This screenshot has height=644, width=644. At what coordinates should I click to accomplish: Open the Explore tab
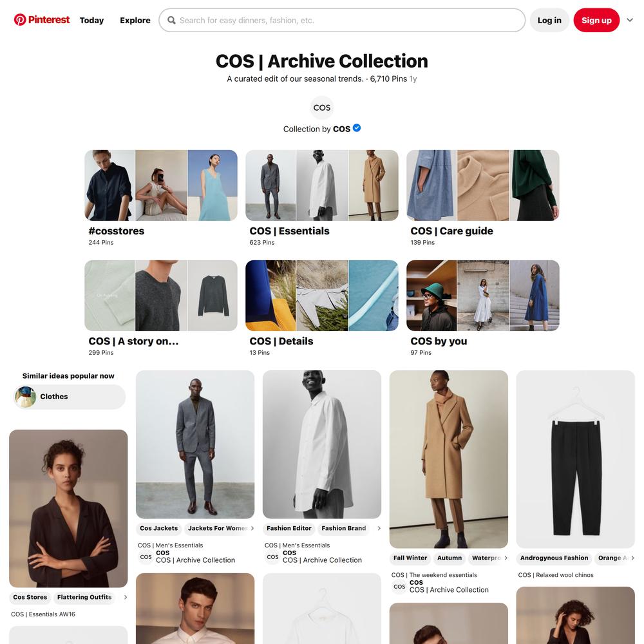pyautogui.click(x=135, y=20)
